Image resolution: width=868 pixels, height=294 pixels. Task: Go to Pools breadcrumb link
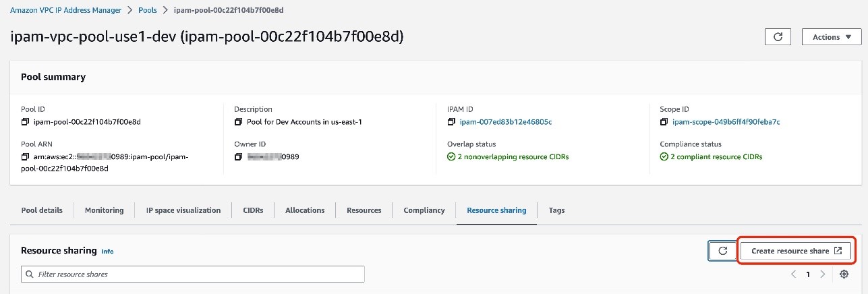click(x=148, y=10)
